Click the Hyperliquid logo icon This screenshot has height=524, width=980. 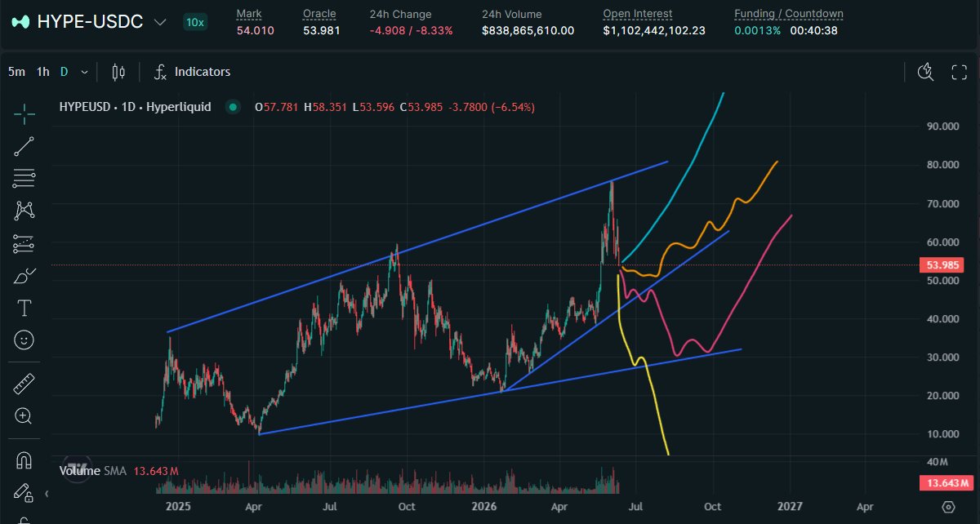[x=21, y=22]
